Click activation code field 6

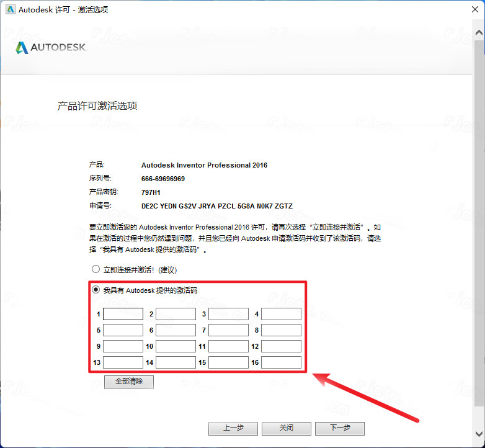176,330
